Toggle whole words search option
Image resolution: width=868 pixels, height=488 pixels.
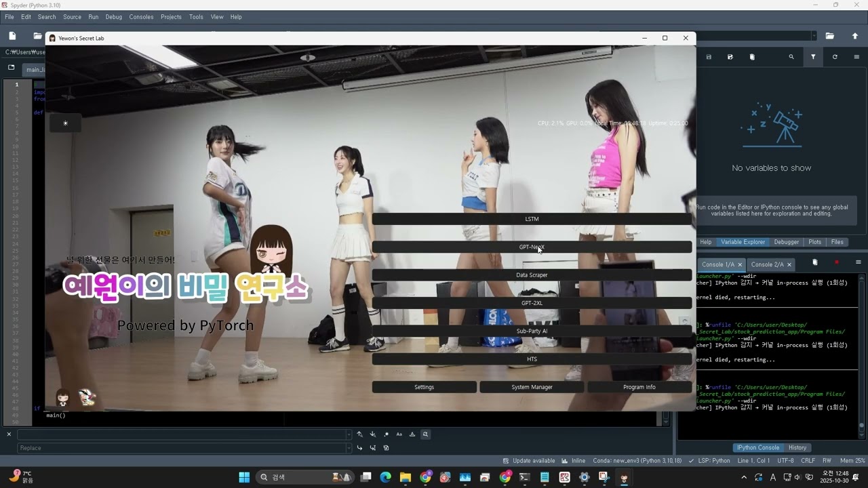pyautogui.click(x=412, y=434)
